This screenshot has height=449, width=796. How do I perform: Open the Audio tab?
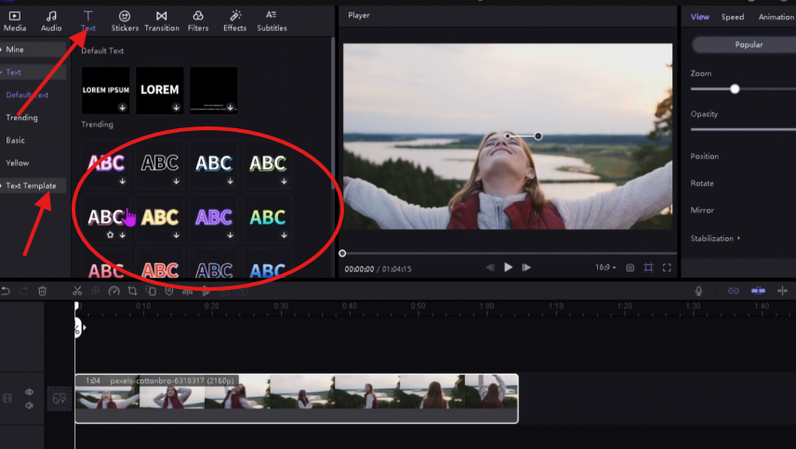pyautogui.click(x=51, y=21)
